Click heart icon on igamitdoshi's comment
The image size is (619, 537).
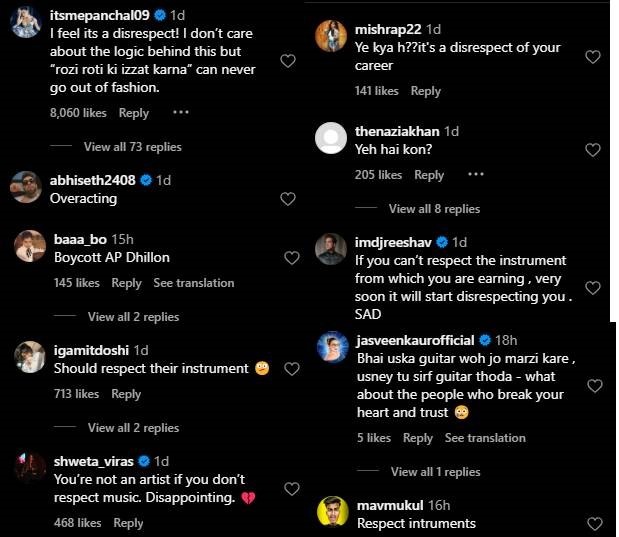click(x=292, y=369)
